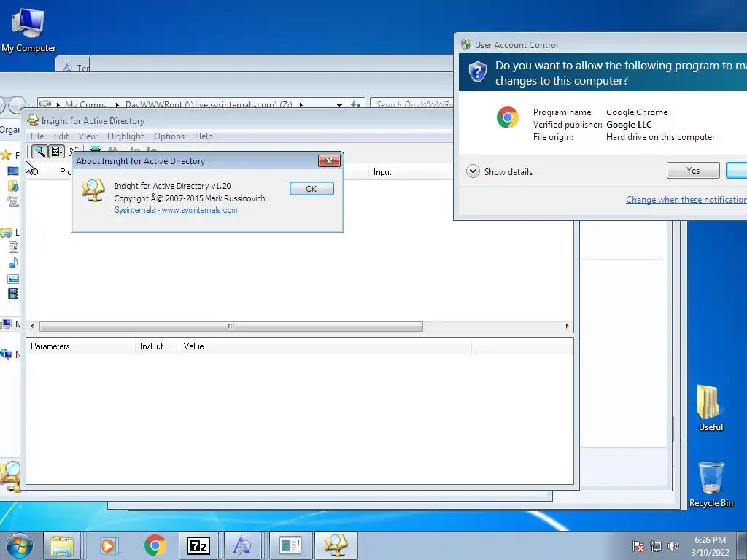Image resolution: width=747 pixels, height=560 pixels.
Task: Toggle the Autoscroll toolbar icon
Action: click(x=57, y=152)
